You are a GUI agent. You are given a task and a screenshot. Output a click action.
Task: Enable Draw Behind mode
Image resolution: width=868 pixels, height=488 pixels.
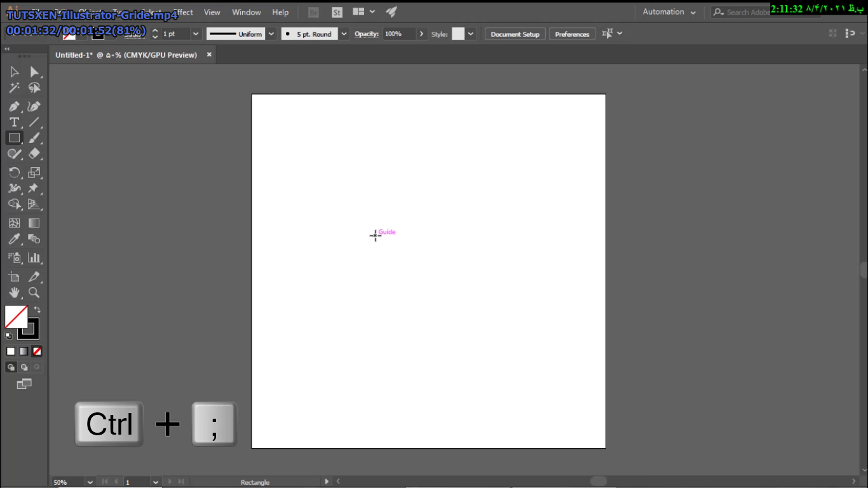coord(24,367)
